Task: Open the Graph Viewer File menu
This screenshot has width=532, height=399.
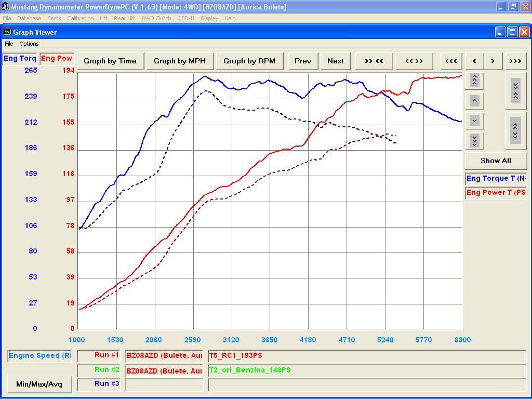Action: (x=9, y=44)
